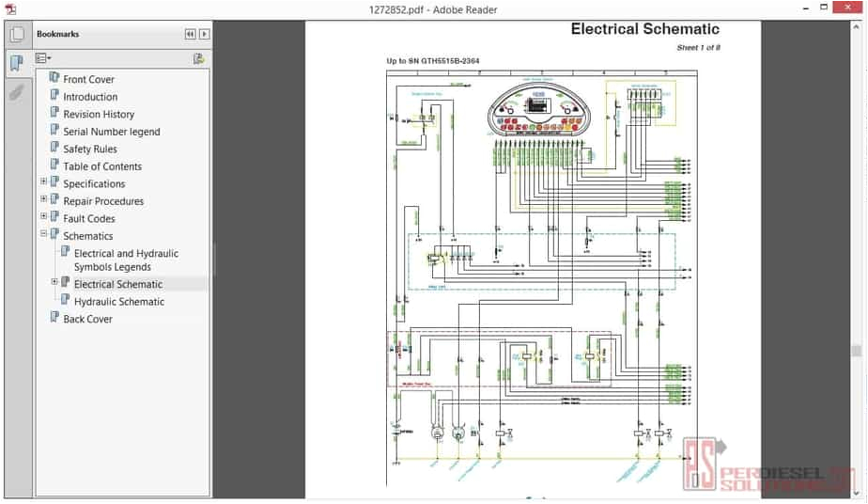Open the bookmarks options dropdown menu
The image size is (868, 504).
pyautogui.click(x=43, y=58)
